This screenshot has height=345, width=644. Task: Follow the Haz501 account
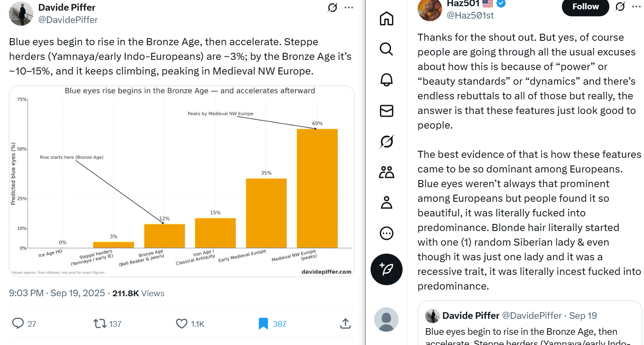[x=585, y=7]
